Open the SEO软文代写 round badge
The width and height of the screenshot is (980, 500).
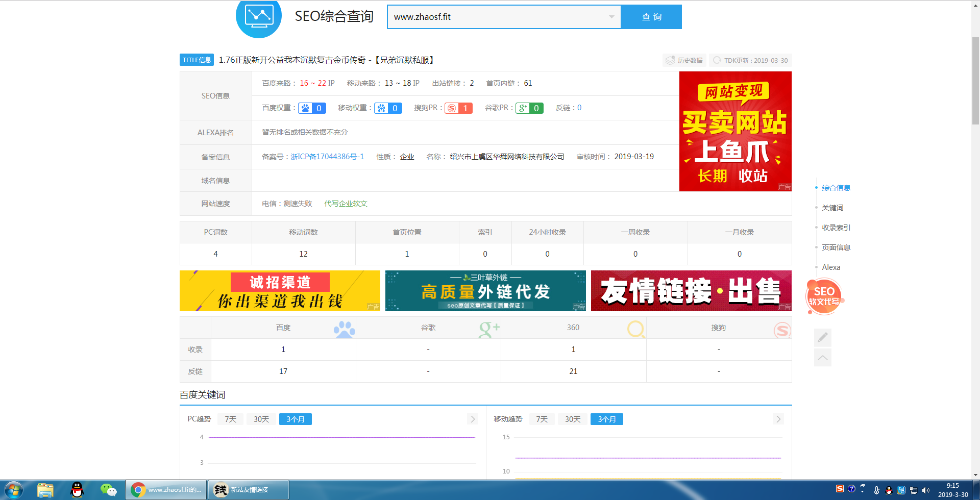(x=824, y=296)
